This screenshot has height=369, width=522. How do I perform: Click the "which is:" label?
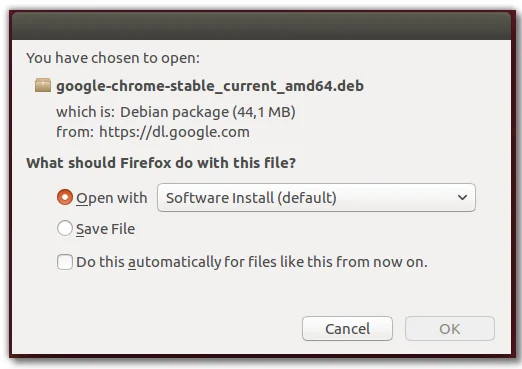click(x=85, y=112)
